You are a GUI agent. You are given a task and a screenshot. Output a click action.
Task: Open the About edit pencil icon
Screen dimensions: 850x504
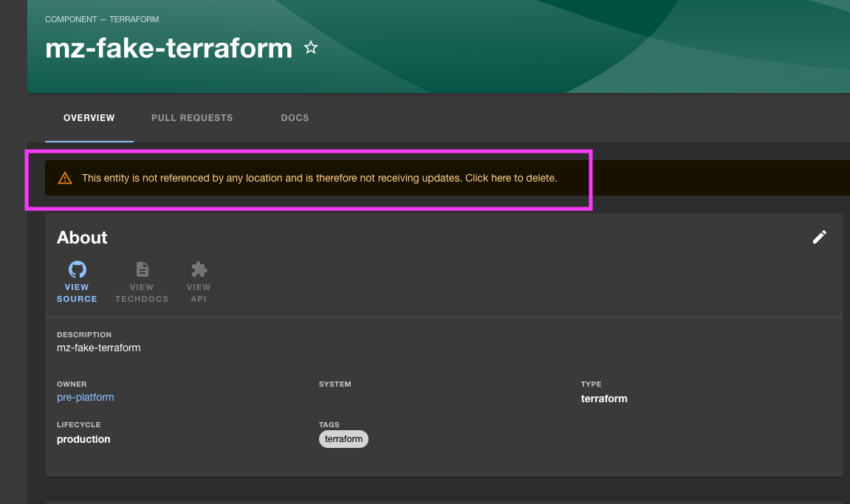point(820,237)
